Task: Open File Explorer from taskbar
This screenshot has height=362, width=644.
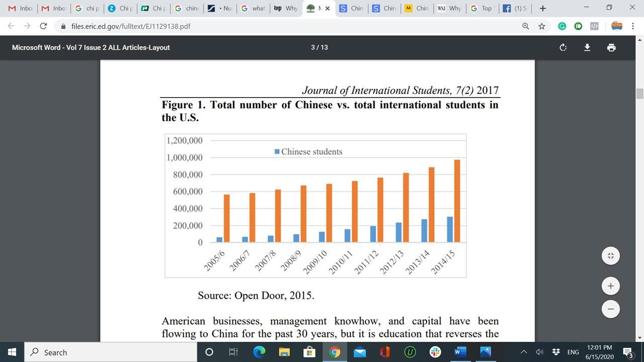Action: coord(284,352)
